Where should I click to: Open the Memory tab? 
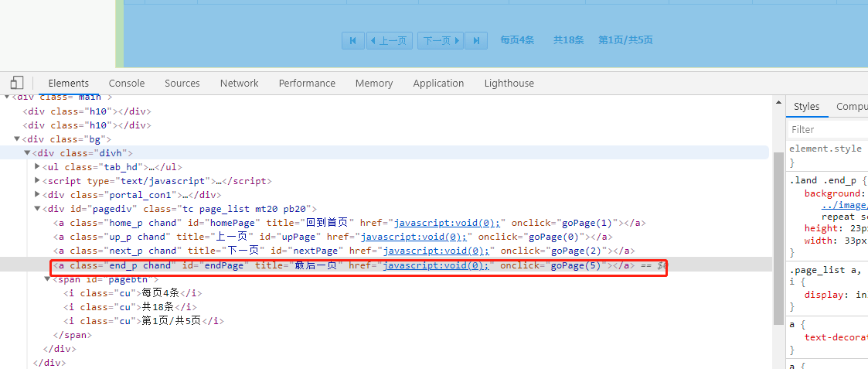(374, 83)
